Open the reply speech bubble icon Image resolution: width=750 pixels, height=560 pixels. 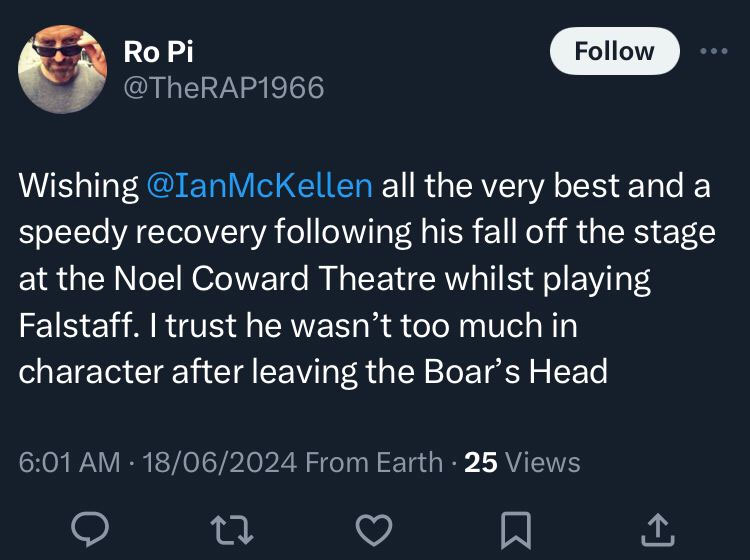(89, 529)
